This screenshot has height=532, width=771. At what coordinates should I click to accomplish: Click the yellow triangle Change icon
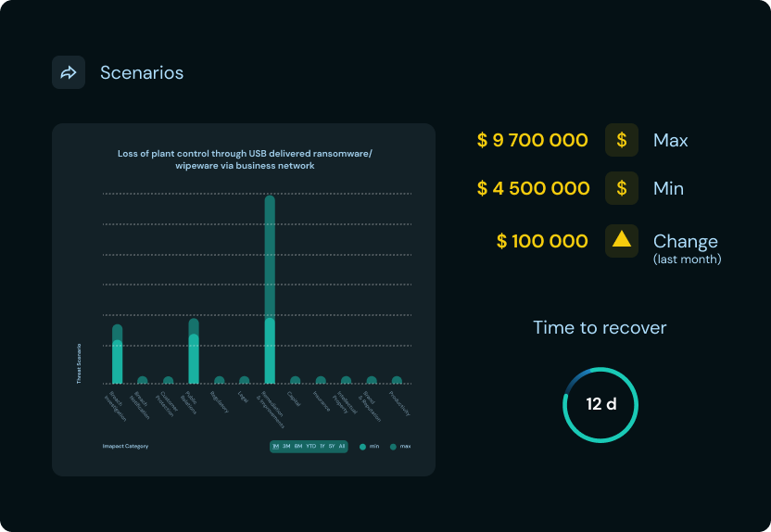pos(621,241)
